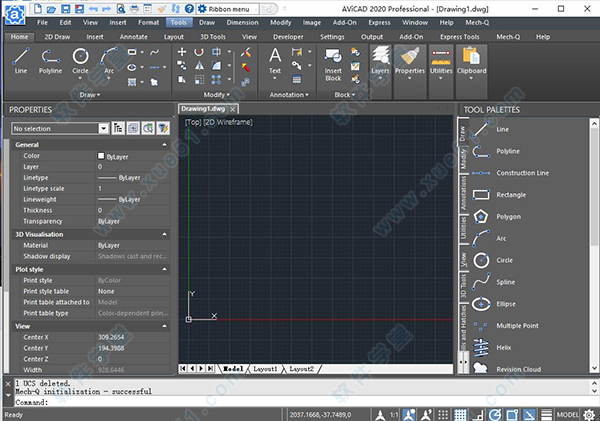Open the Ribbon menu workspace dropdown

click(254, 8)
